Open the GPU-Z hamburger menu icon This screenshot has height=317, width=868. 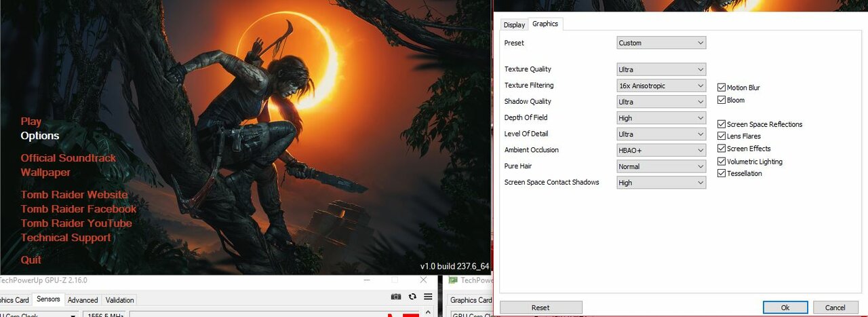[x=428, y=297]
